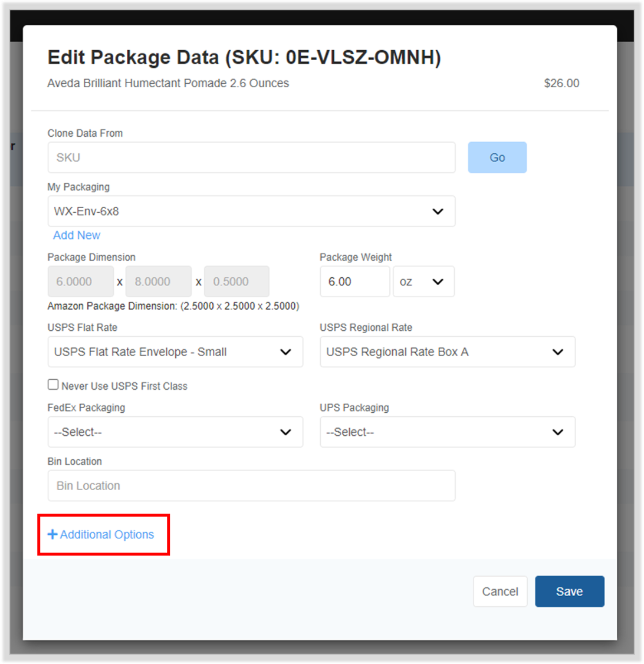Click the chevron arrow in My Packaging field
644x664 pixels.
(438, 211)
